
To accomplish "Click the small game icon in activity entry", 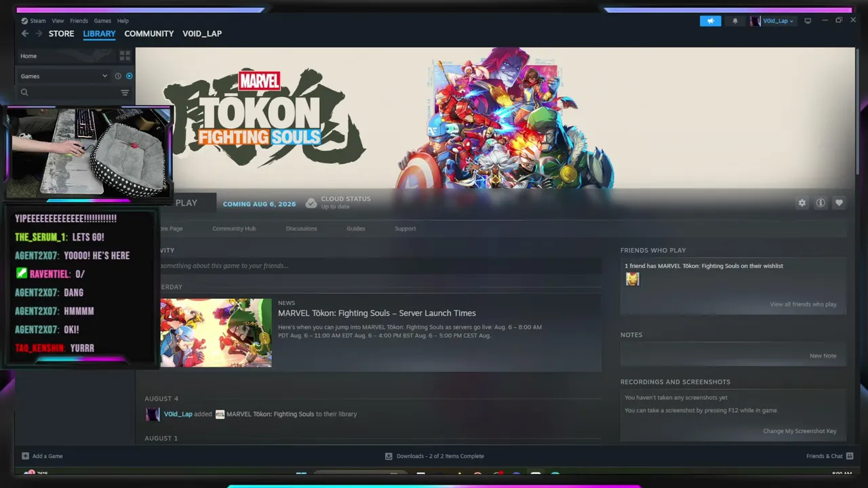I will 220,414.
